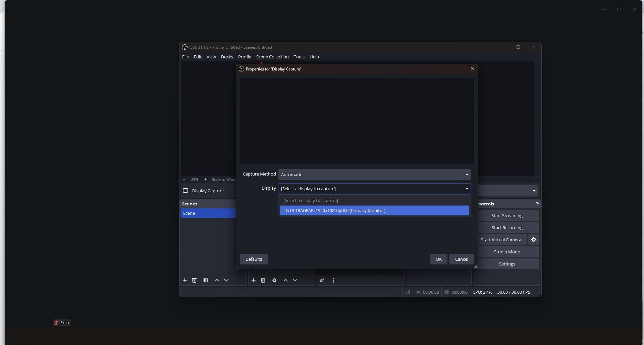Open source properties gear icon
Screen dimensions: 644x345
[x=274, y=280]
